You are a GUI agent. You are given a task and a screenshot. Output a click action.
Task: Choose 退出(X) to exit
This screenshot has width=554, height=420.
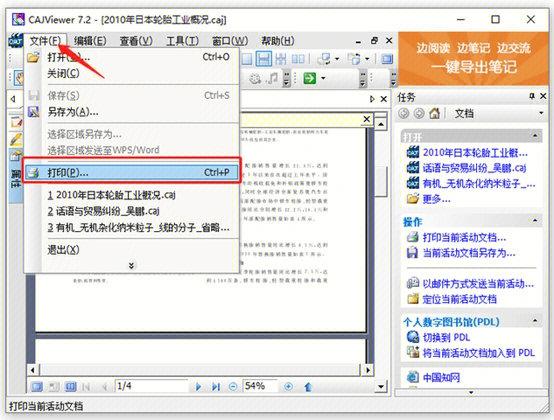pyautogui.click(x=132, y=250)
